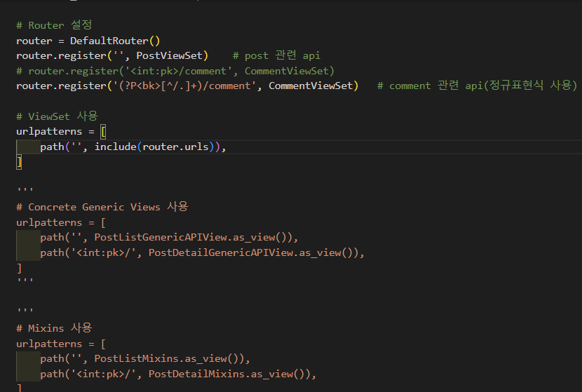Click the triple-quote opening above the Concrete Generic Views comment

coord(25,189)
